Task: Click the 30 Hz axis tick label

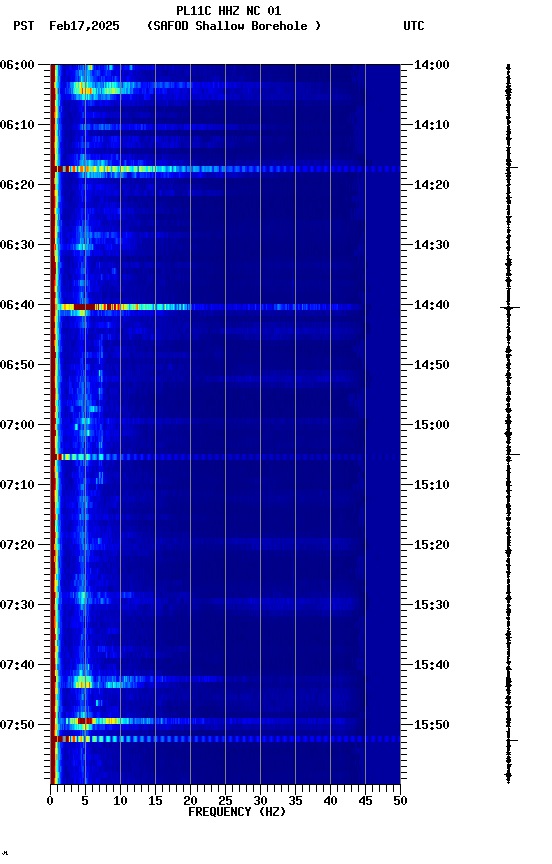Action: click(260, 802)
